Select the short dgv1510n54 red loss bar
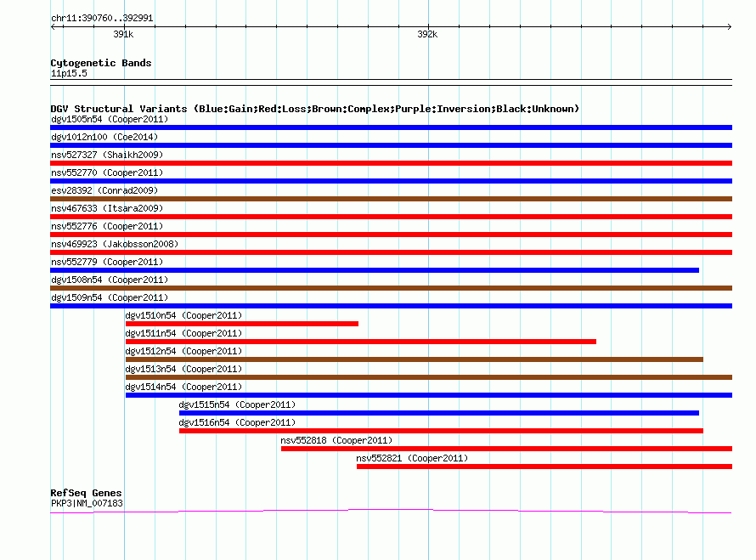756x560 pixels. (242, 324)
